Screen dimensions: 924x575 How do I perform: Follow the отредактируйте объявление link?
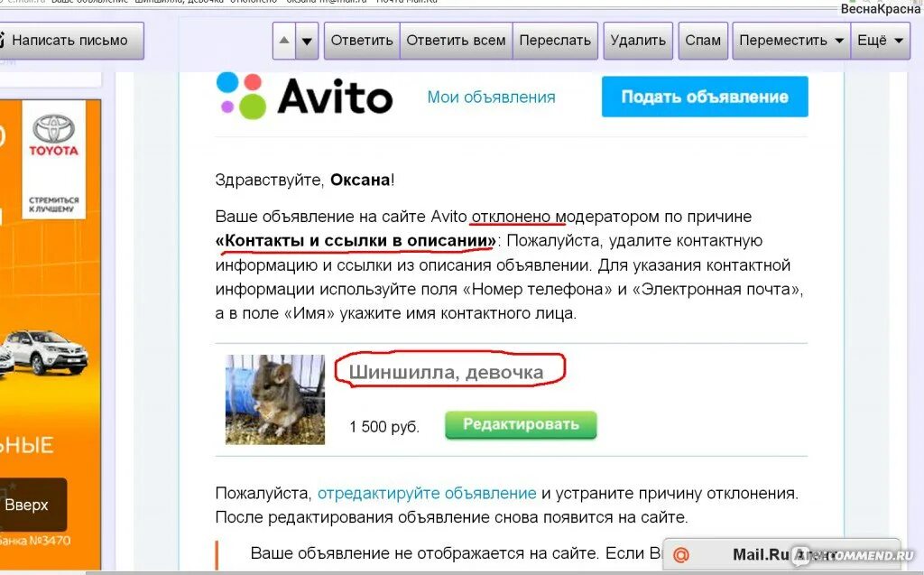[x=427, y=493]
